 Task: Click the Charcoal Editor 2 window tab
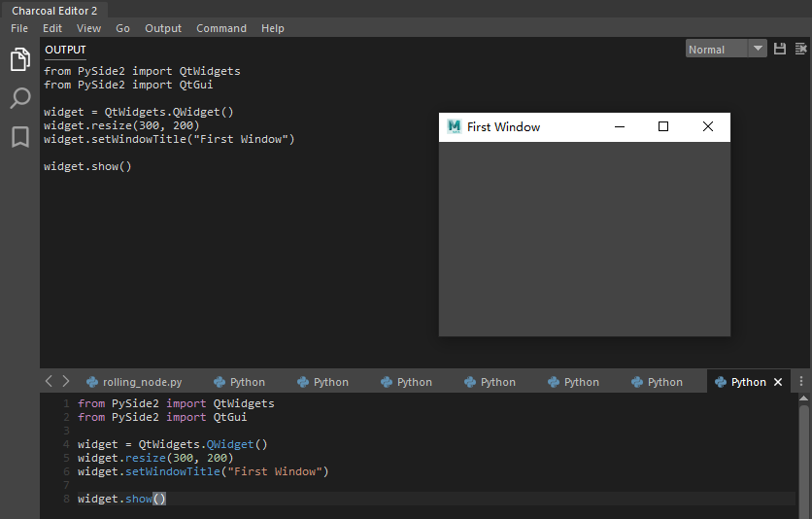(x=54, y=11)
